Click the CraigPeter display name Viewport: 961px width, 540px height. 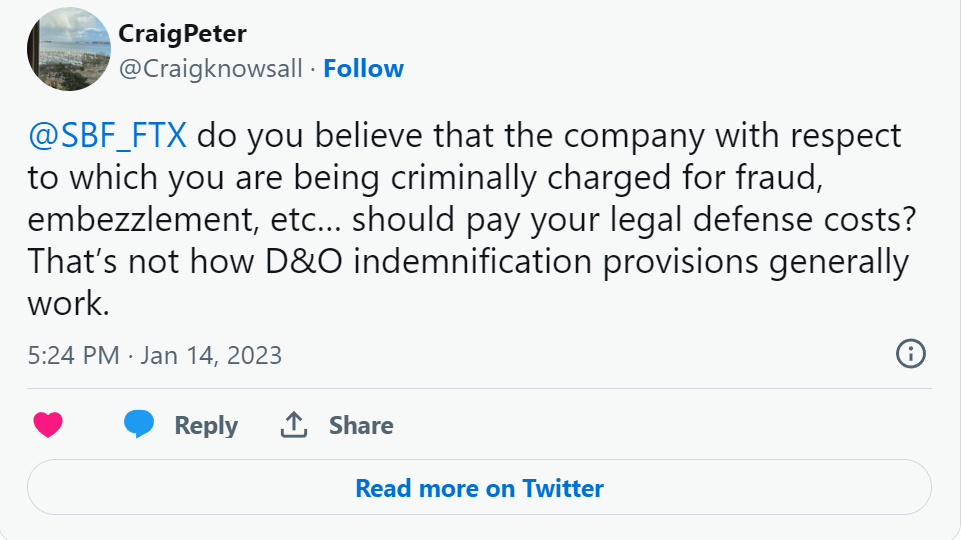182,33
